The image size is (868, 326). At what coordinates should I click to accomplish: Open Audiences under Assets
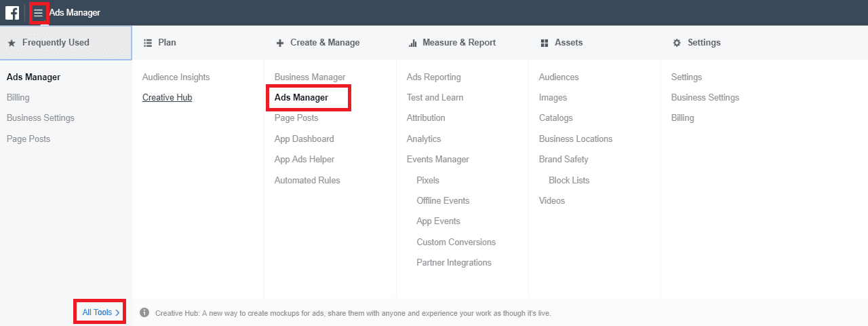(559, 77)
